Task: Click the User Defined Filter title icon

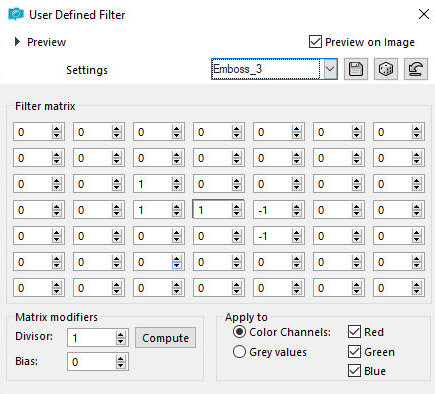Action: [x=16, y=14]
